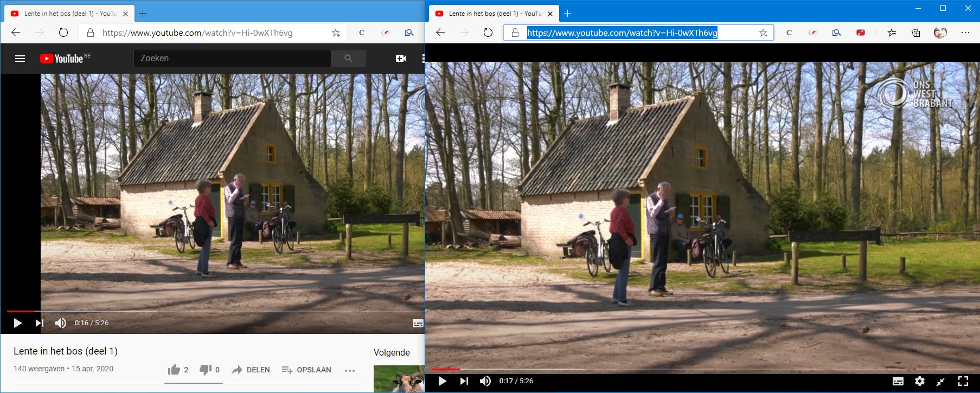Go back in the left browser window
Image resolution: width=980 pixels, height=393 pixels.
16,33
